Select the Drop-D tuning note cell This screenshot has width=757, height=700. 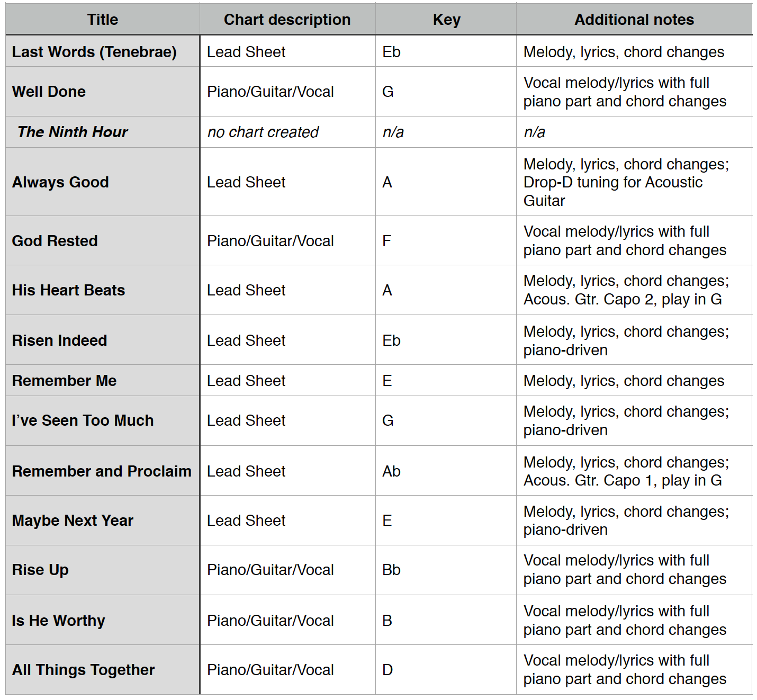point(626,182)
